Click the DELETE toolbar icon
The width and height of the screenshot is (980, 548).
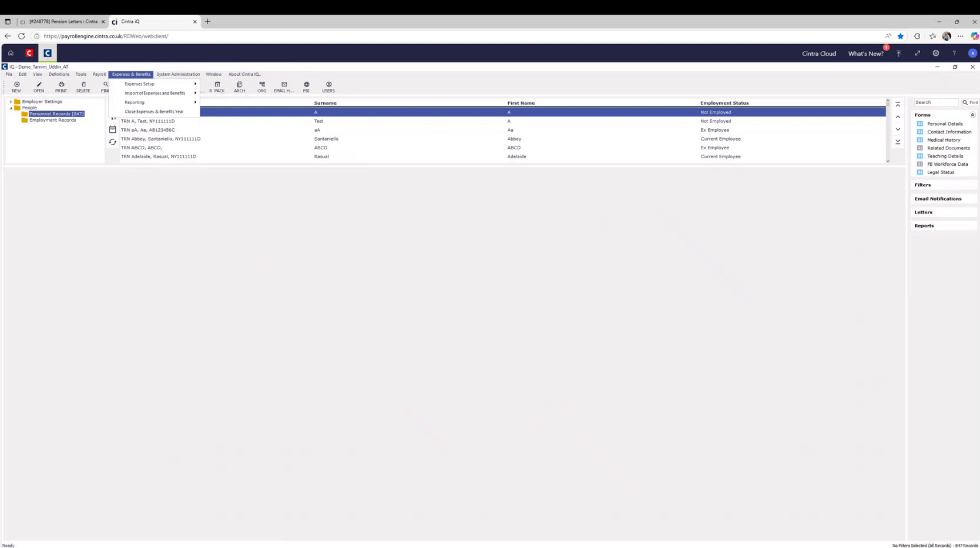[x=83, y=86]
